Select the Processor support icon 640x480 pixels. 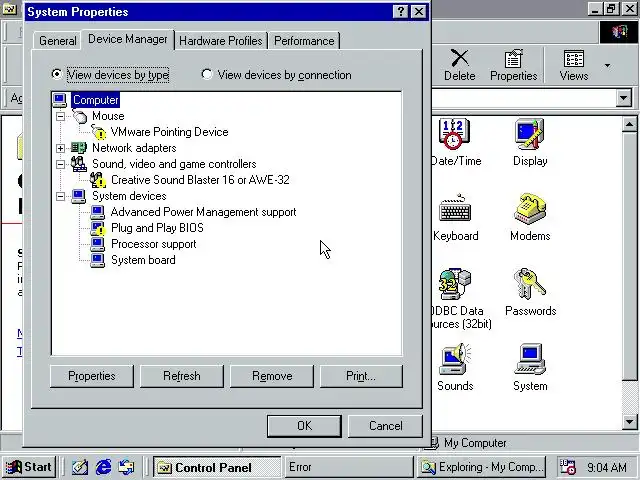point(98,244)
